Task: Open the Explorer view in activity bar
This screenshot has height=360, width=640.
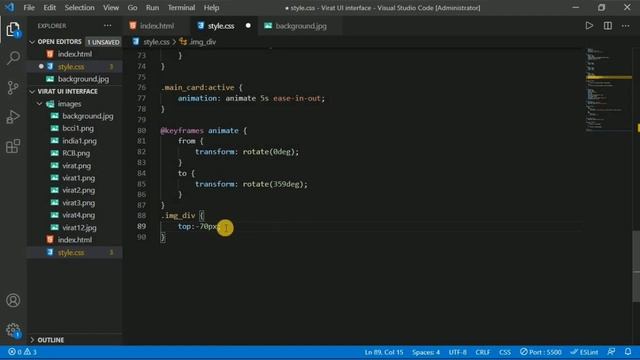Action: click(x=13, y=30)
